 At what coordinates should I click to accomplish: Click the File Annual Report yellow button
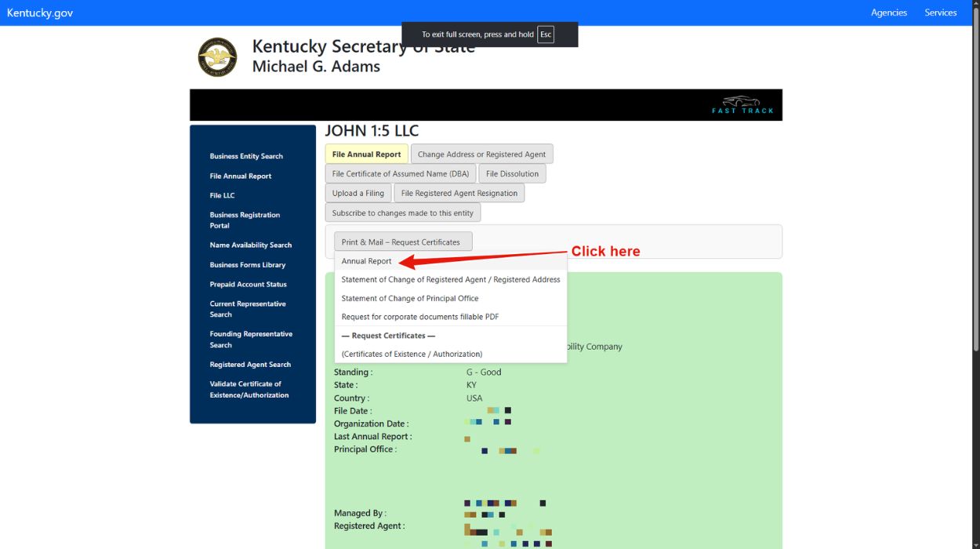coord(366,155)
